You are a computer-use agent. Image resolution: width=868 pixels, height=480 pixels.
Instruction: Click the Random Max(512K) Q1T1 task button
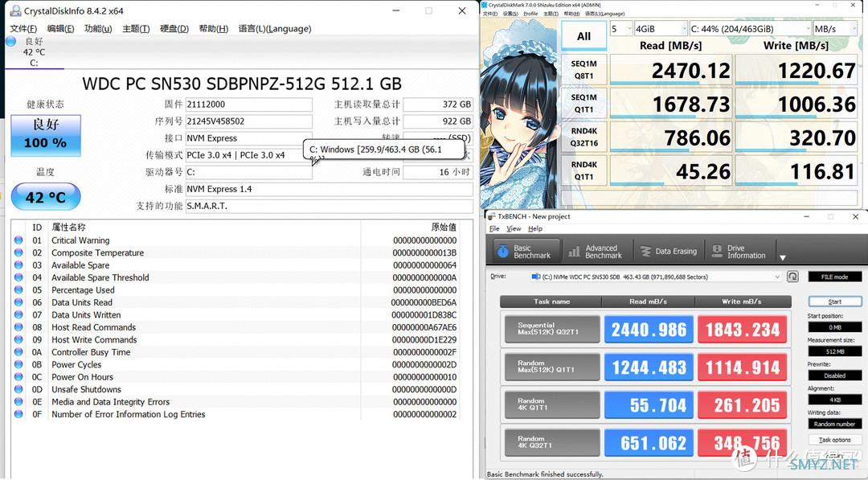[552, 367]
